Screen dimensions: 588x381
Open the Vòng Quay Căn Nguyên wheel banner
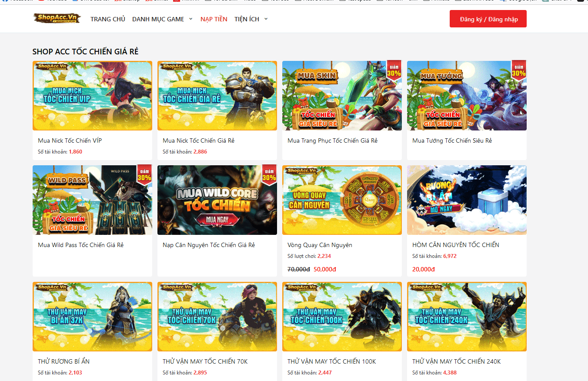click(x=342, y=200)
